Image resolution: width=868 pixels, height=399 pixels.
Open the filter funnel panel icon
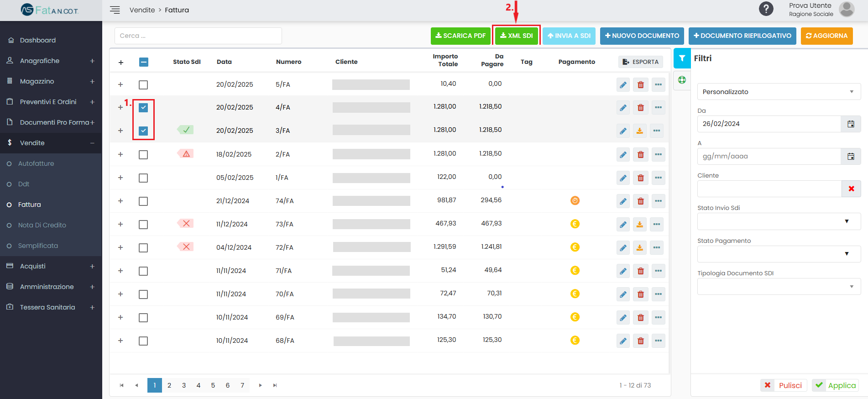[x=682, y=58]
